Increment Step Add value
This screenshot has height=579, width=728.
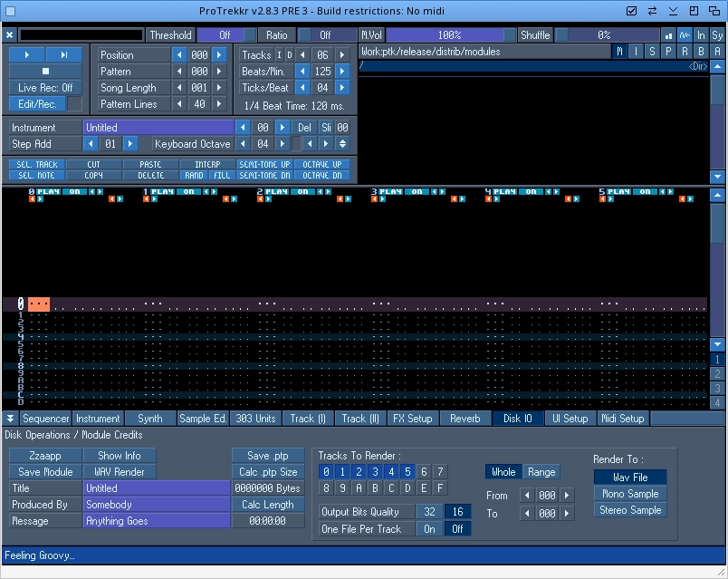click(129, 144)
